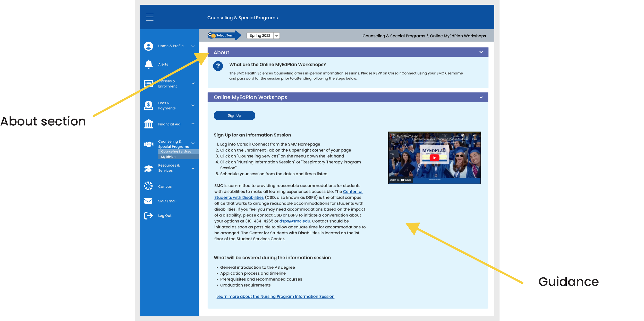Click the Alerts bell icon
This screenshot has height=321, width=644.
(x=148, y=64)
